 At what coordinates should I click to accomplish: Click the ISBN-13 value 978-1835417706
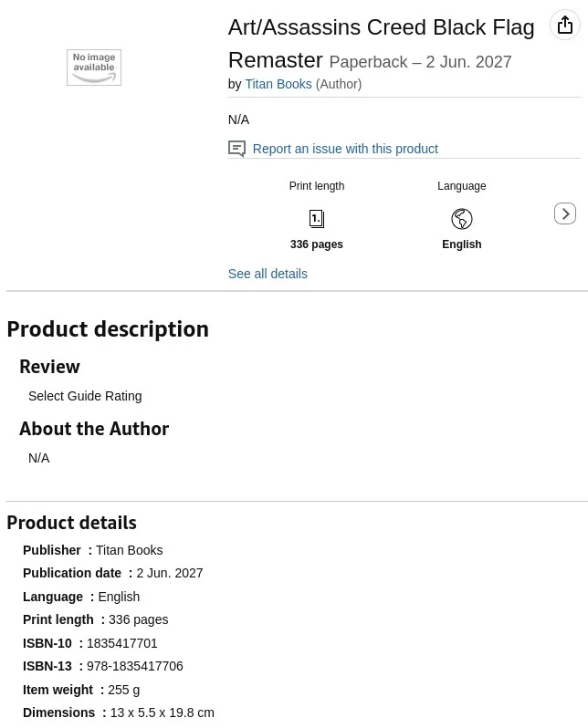click(x=135, y=666)
